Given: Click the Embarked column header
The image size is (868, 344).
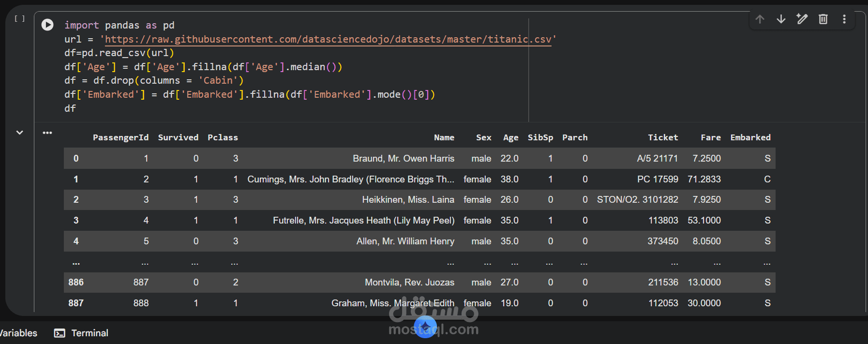Looking at the screenshot, I should [750, 137].
